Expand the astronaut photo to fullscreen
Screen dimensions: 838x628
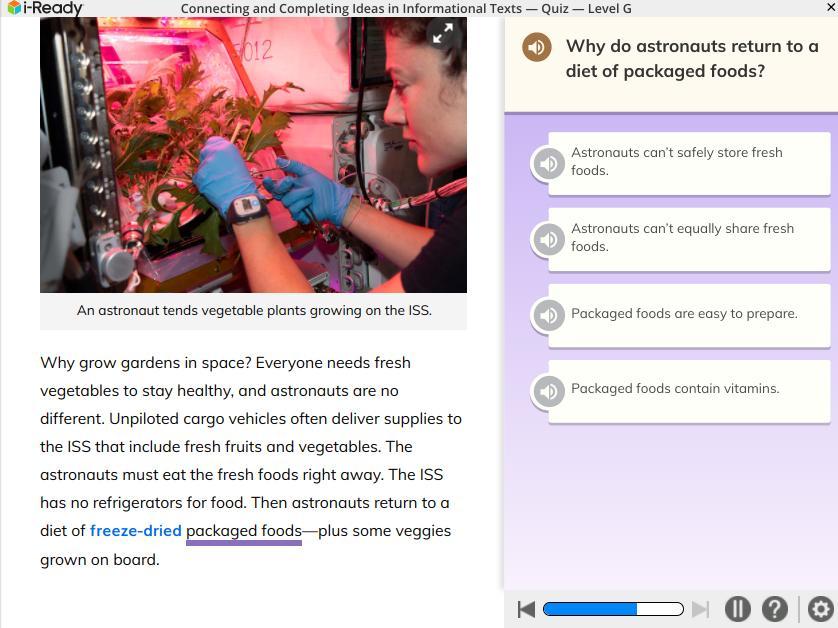coord(443,33)
